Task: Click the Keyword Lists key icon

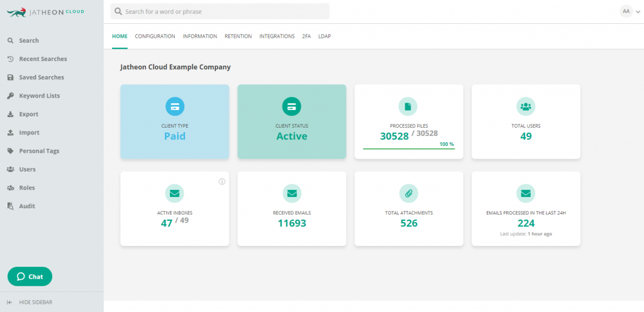Action: 11,96
